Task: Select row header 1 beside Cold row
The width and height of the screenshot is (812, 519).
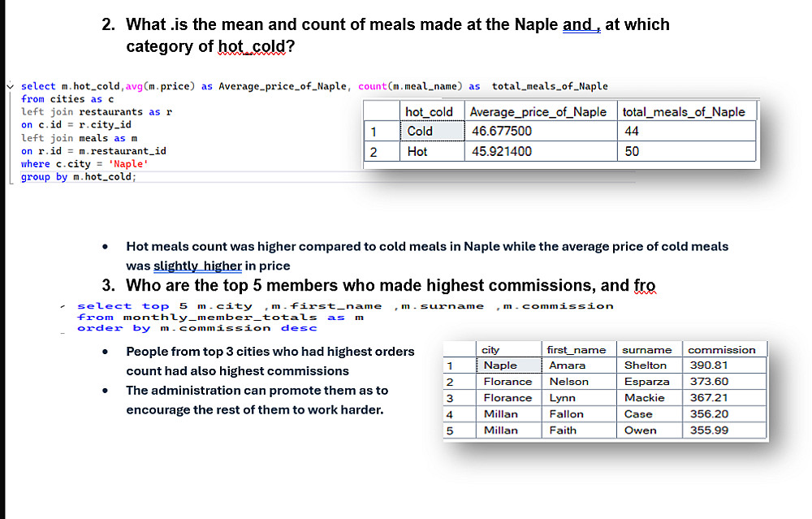Action: [x=374, y=132]
